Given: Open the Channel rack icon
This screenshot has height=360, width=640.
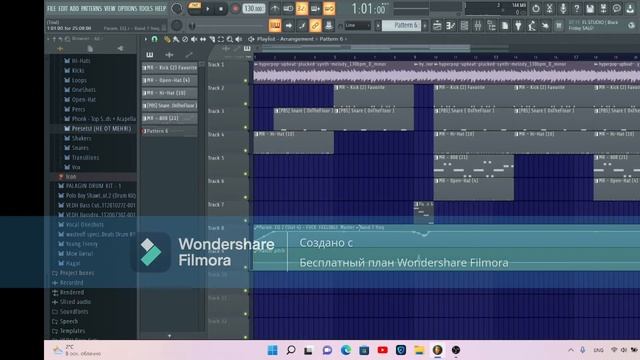Looking at the screenshot, I should coord(464,26).
